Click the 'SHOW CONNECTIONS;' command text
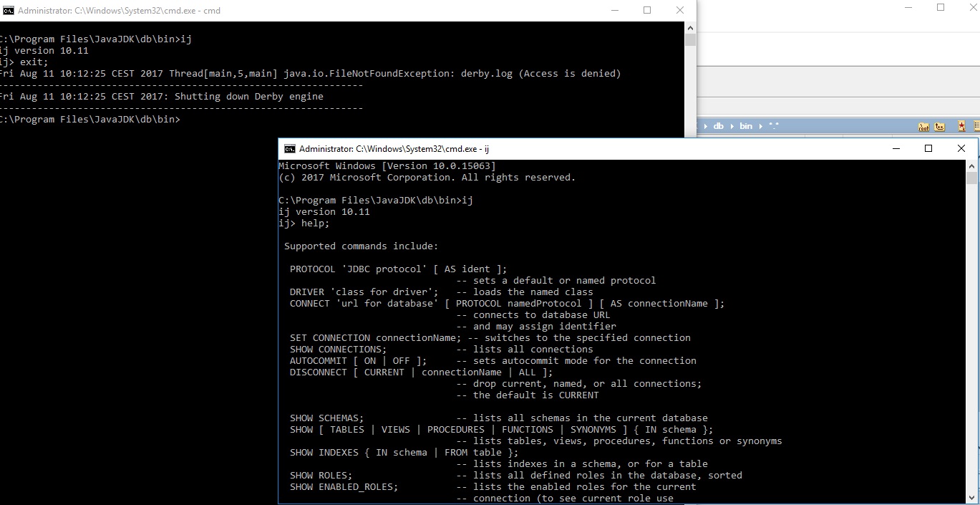This screenshot has height=505, width=980. 339,350
